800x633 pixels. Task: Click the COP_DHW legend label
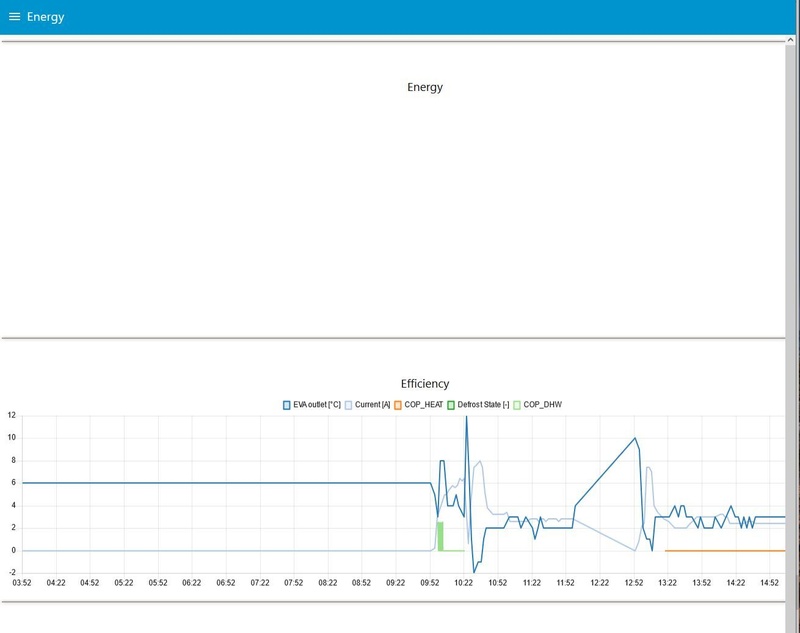click(x=542, y=404)
